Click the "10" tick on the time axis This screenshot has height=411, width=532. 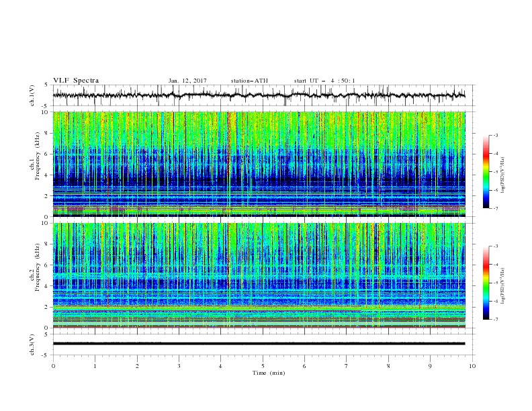[472, 366]
